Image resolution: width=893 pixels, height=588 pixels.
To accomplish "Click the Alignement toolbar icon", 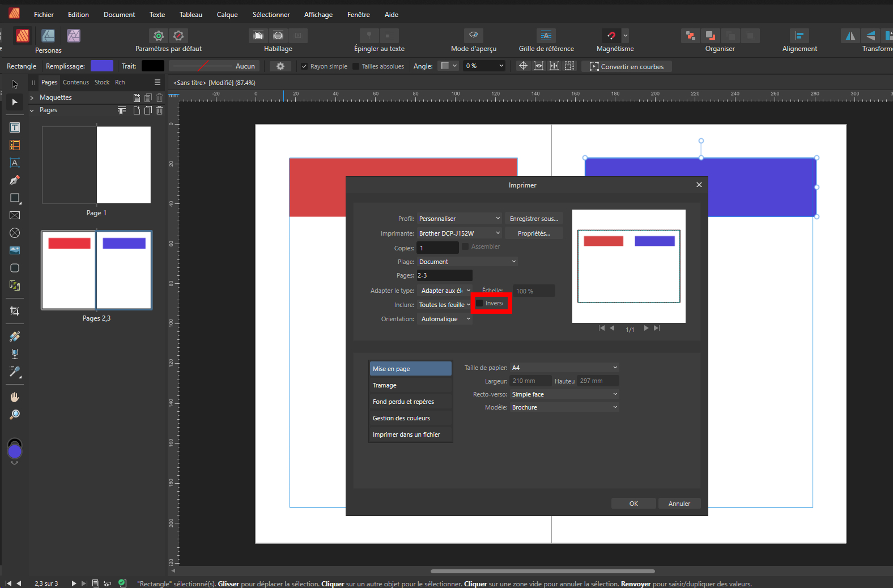I will click(x=799, y=36).
